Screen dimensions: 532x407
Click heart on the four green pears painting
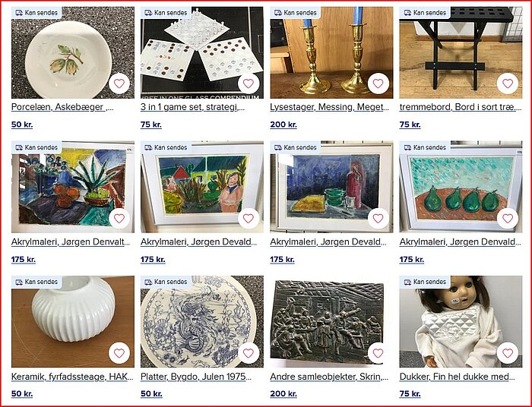tap(508, 219)
